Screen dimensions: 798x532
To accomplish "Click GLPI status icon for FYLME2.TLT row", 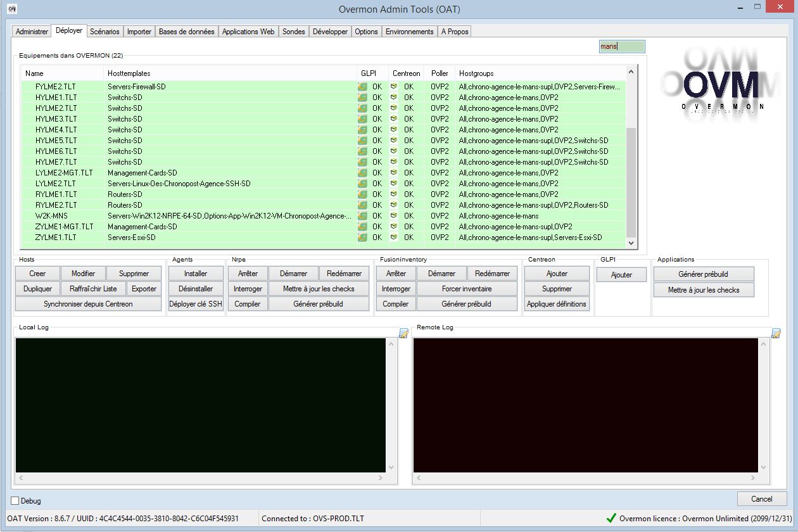I will [x=362, y=87].
